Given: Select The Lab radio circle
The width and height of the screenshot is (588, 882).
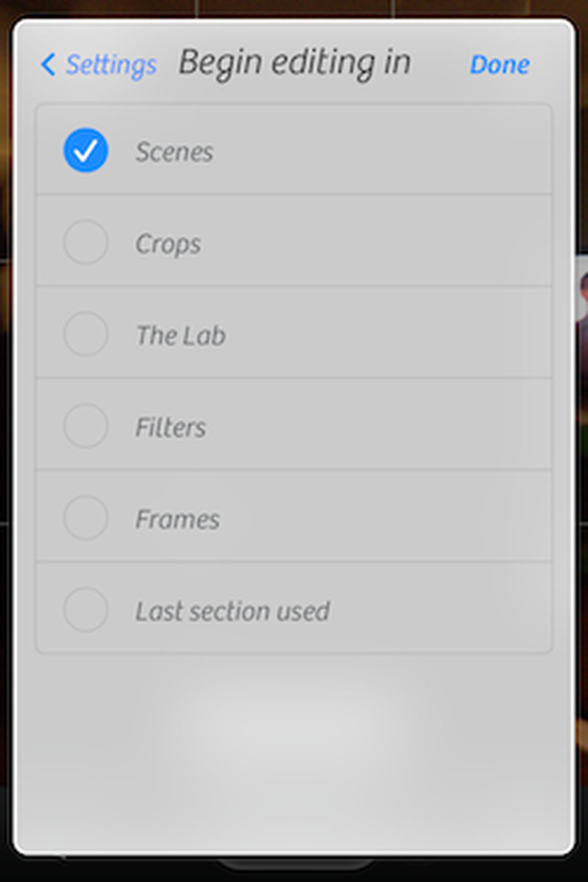Looking at the screenshot, I should (x=85, y=335).
